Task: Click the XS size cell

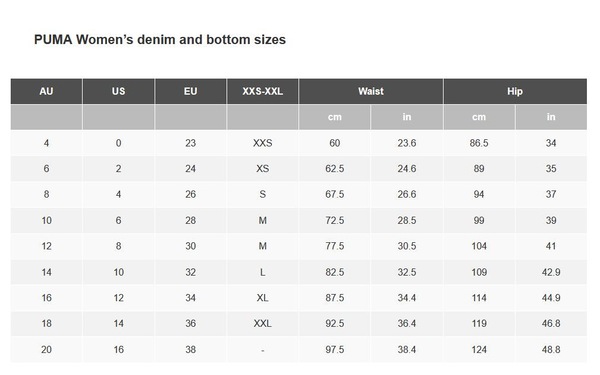Action: pyautogui.click(x=262, y=169)
